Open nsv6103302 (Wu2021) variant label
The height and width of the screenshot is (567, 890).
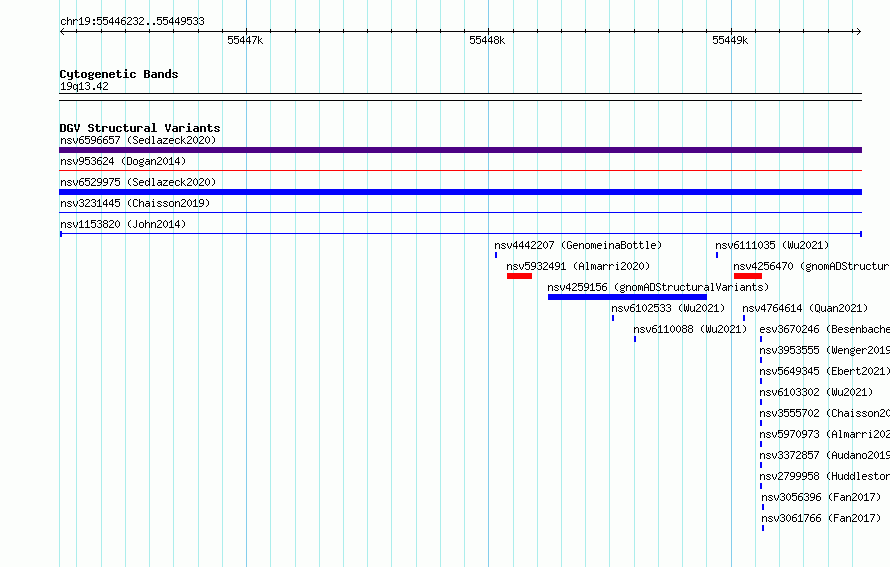pos(816,392)
